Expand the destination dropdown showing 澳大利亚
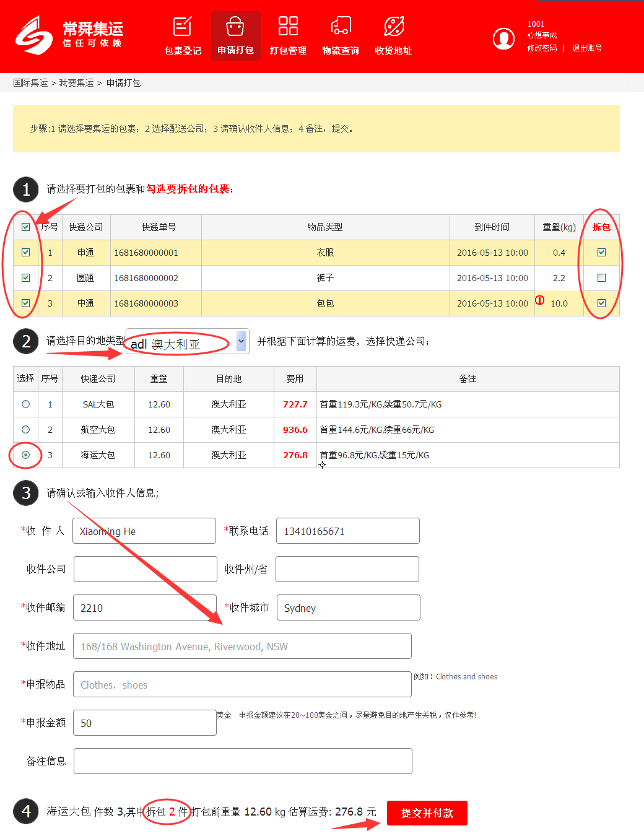This screenshot has height=836, width=644. 241,341
